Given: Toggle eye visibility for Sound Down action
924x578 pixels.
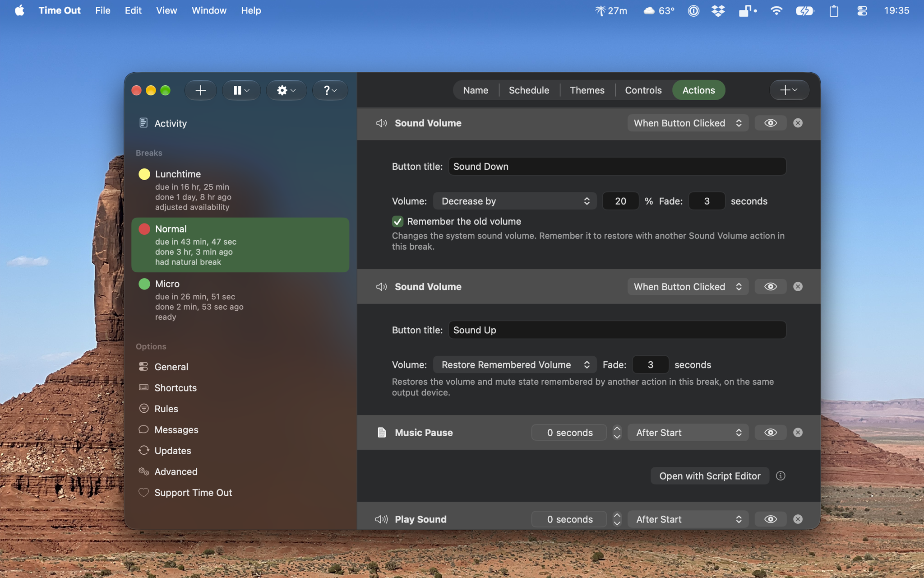Looking at the screenshot, I should (x=771, y=123).
